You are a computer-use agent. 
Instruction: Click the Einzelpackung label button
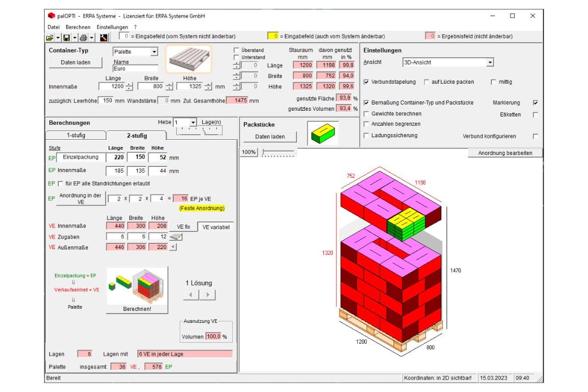[81, 157]
